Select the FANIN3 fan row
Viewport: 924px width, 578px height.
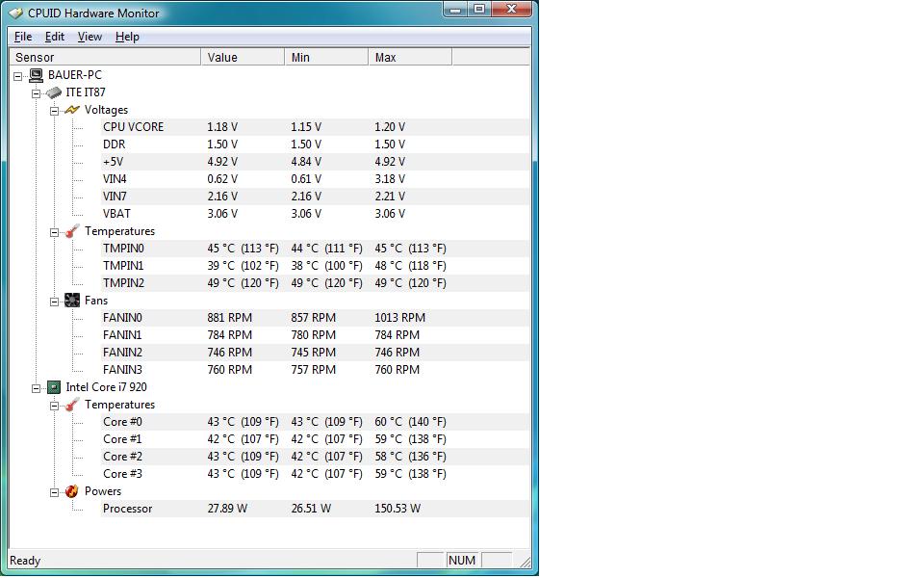(x=316, y=370)
